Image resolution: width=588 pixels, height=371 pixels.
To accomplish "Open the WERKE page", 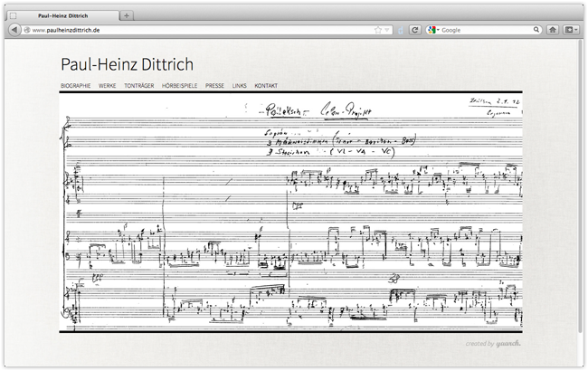I will [108, 86].
